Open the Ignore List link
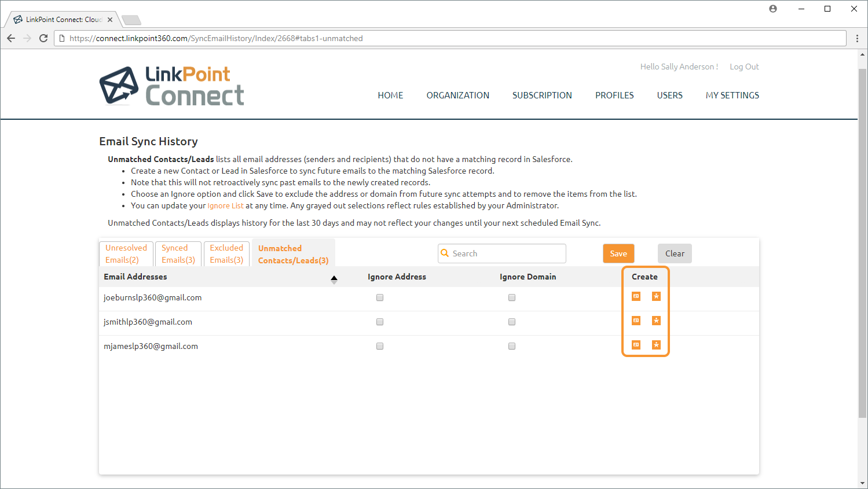The width and height of the screenshot is (868, 489). point(225,205)
